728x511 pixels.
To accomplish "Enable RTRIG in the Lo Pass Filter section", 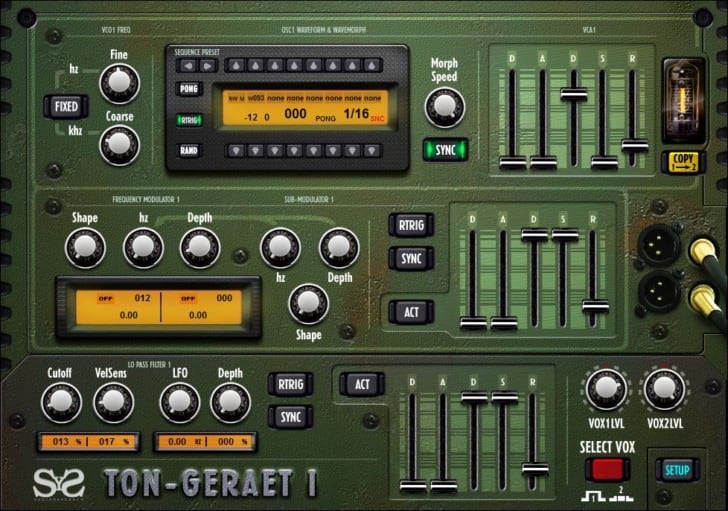I will pyautogui.click(x=291, y=384).
